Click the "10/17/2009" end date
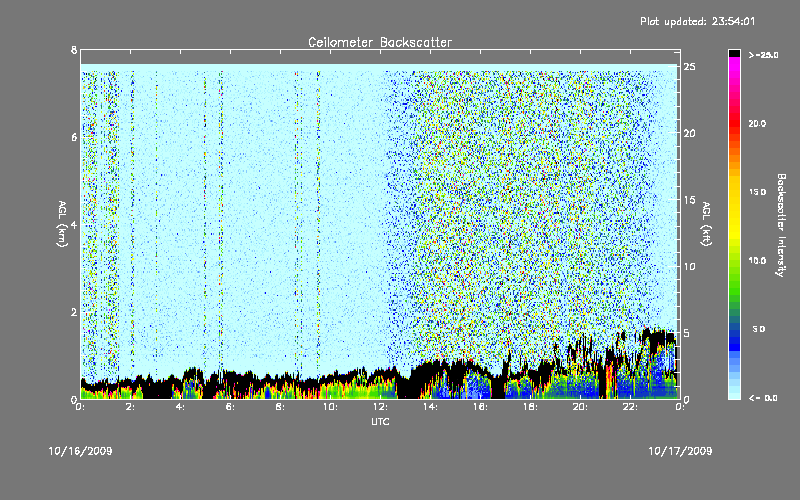The image size is (800, 500). (680, 451)
